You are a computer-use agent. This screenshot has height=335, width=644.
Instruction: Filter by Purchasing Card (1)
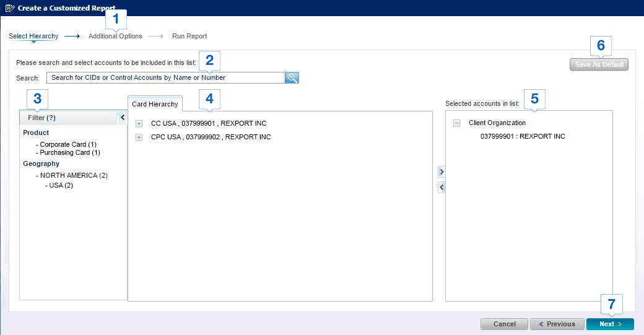pyautogui.click(x=70, y=152)
